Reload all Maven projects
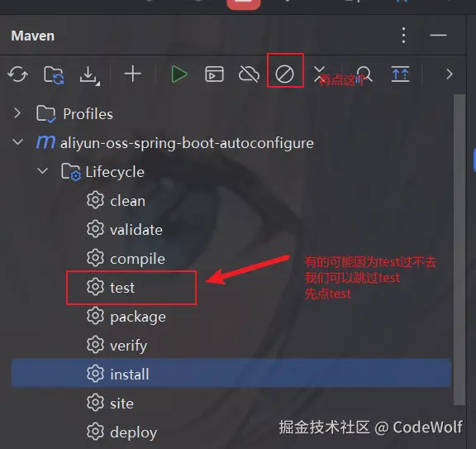This screenshot has height=449, width=476. coord(18,74)
